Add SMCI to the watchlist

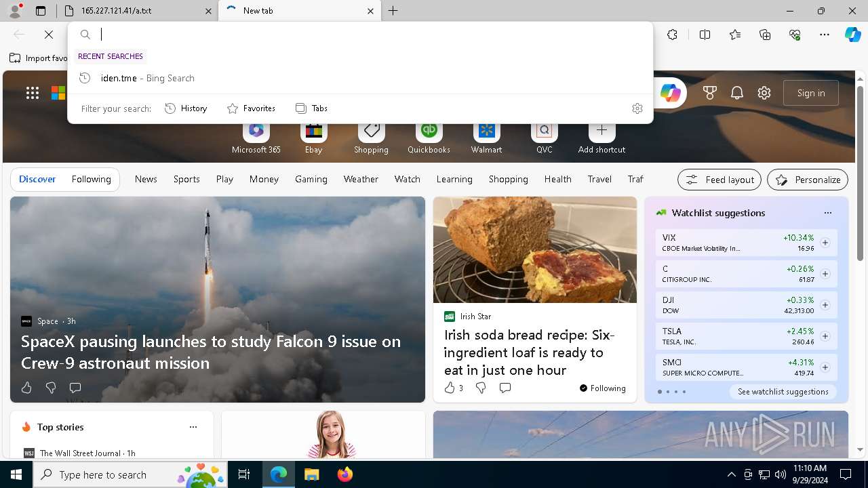pyautogui.click(x=825, y=367)
